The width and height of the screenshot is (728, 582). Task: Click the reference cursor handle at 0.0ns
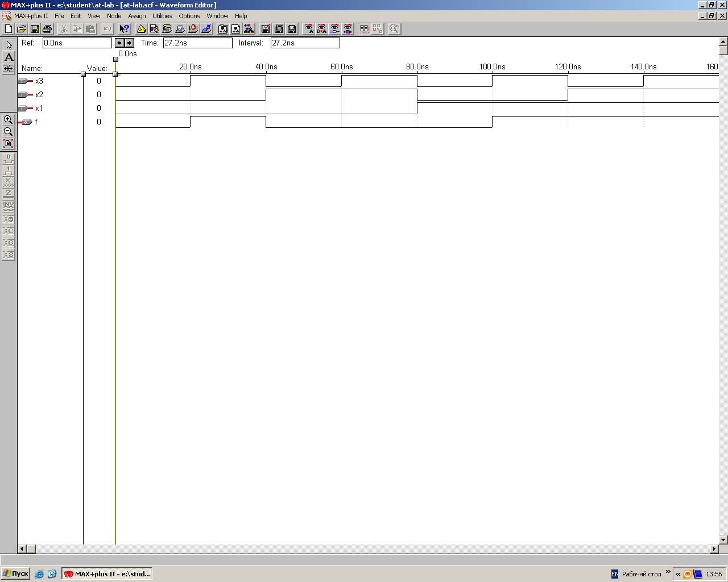tap(115, 59)
